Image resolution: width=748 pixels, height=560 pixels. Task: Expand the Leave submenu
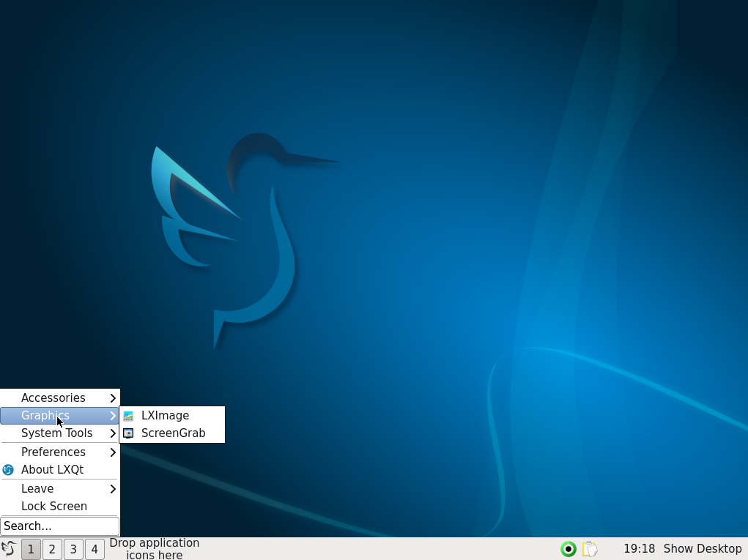[37, 488]
